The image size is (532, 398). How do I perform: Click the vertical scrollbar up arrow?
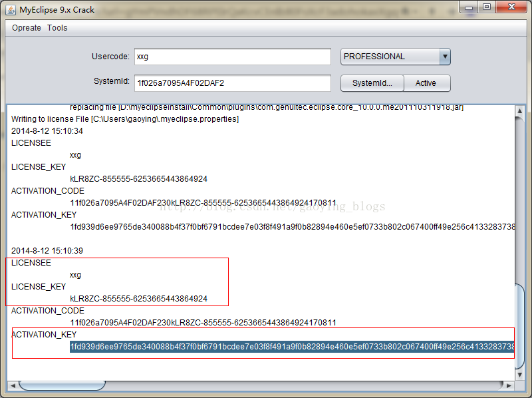[519, 111]
